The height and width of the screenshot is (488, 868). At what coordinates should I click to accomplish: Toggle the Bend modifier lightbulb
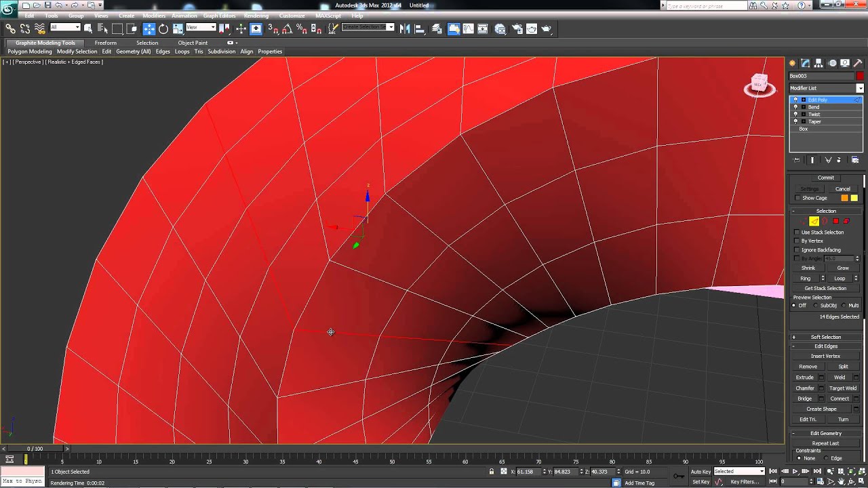796,107
